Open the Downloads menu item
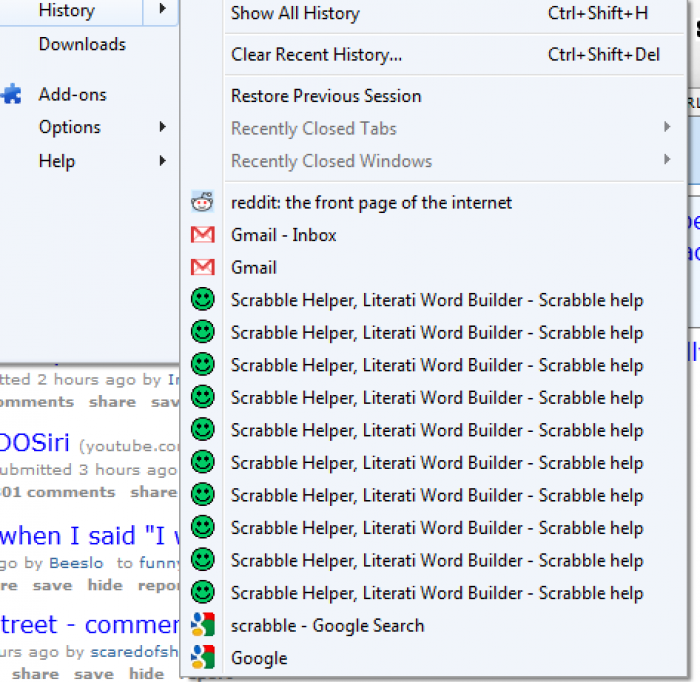This screenshot has width=700, height=682. 82,44
